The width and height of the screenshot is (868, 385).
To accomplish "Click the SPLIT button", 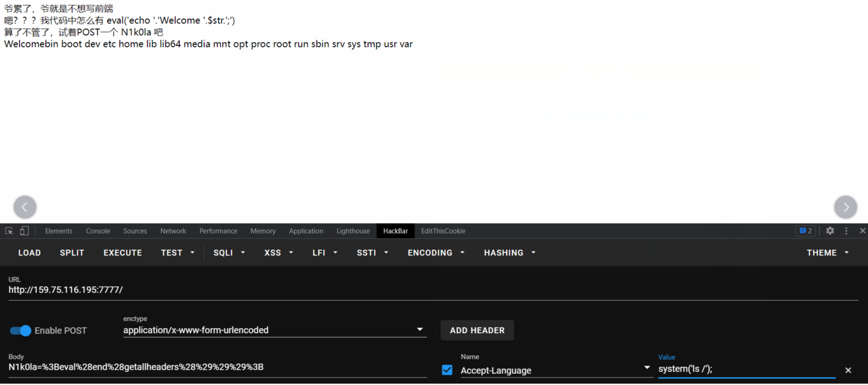I will point(72,253).
